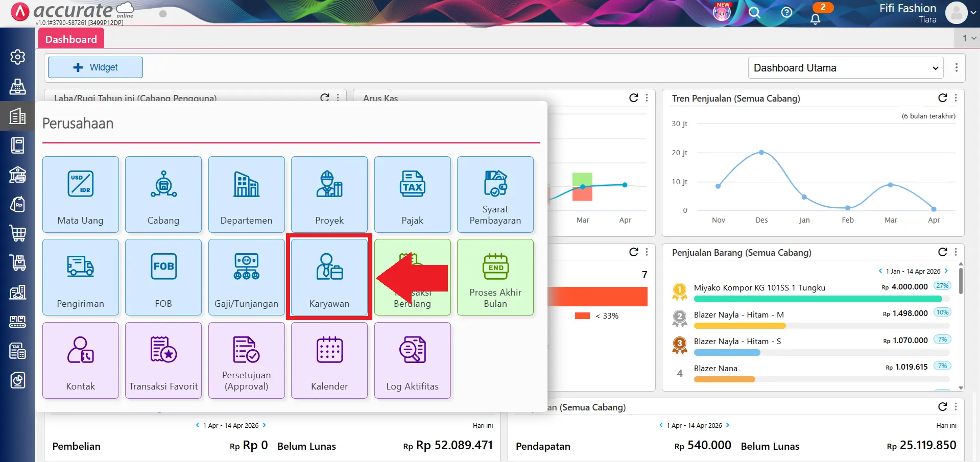Open the notifications bell
The image size is (980, 462).
click(816, 18)
